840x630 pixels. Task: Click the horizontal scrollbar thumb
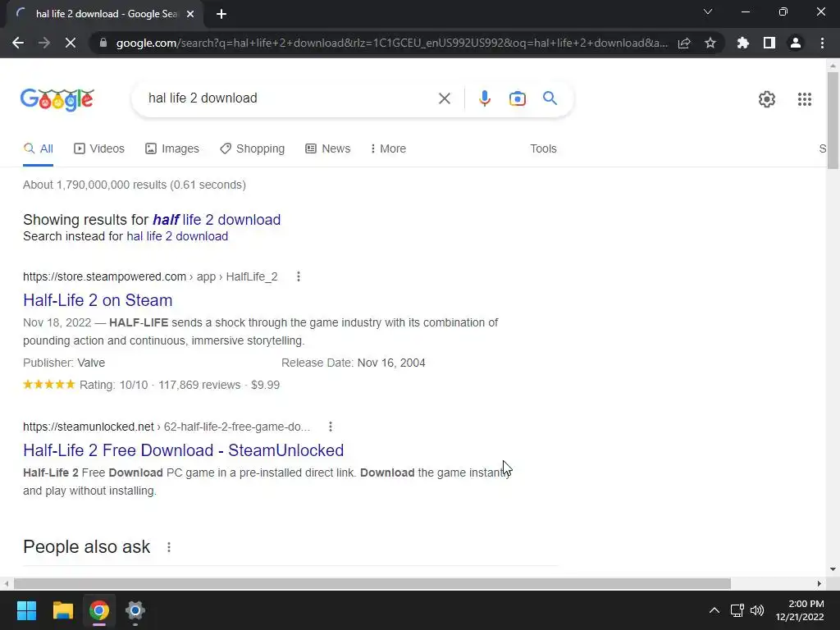point(372,583)
